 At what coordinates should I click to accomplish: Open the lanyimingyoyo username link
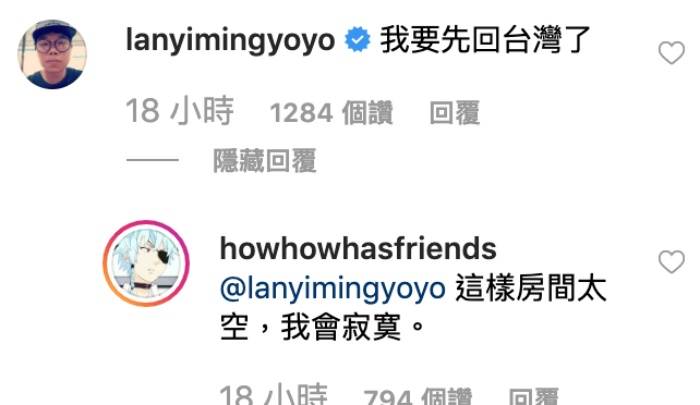click(230, 40)
